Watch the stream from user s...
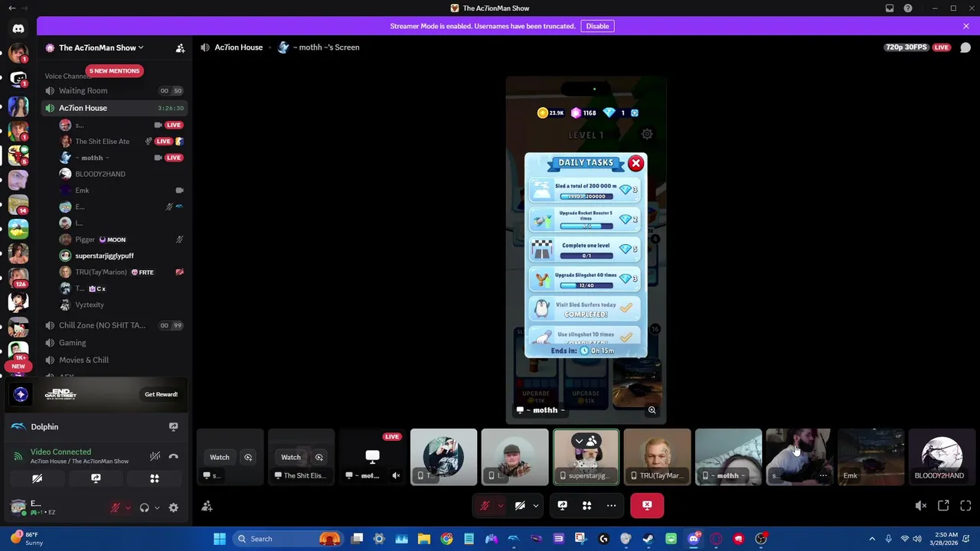The height and width of the screenshot is (551, 980). pyautogui.click(x=220, y=458)
